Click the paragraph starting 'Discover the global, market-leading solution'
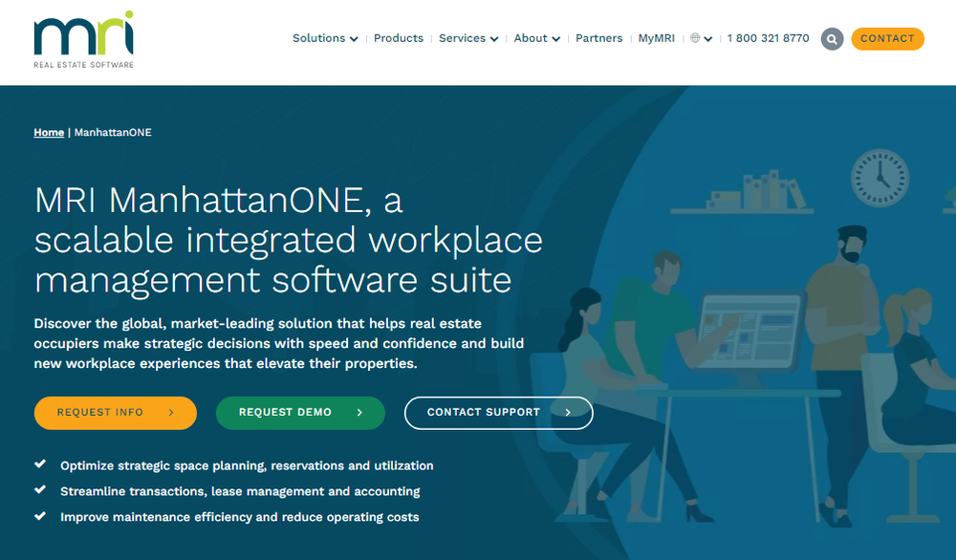The image size is (956, 560). click(x=278, y=343)
